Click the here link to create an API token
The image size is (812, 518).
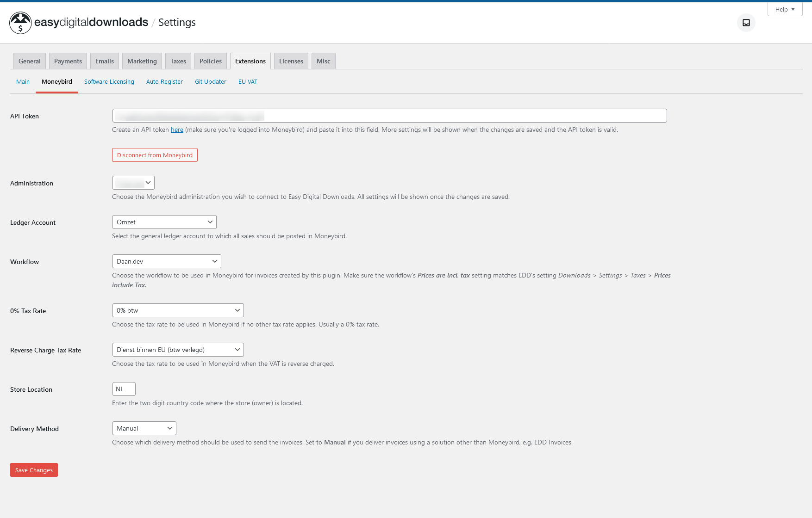click(177, 129)
